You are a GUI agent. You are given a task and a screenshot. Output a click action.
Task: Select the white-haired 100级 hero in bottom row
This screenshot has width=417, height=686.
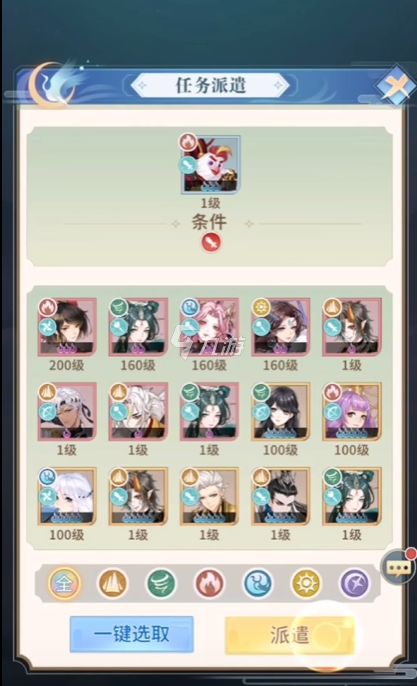coord(67,496)
